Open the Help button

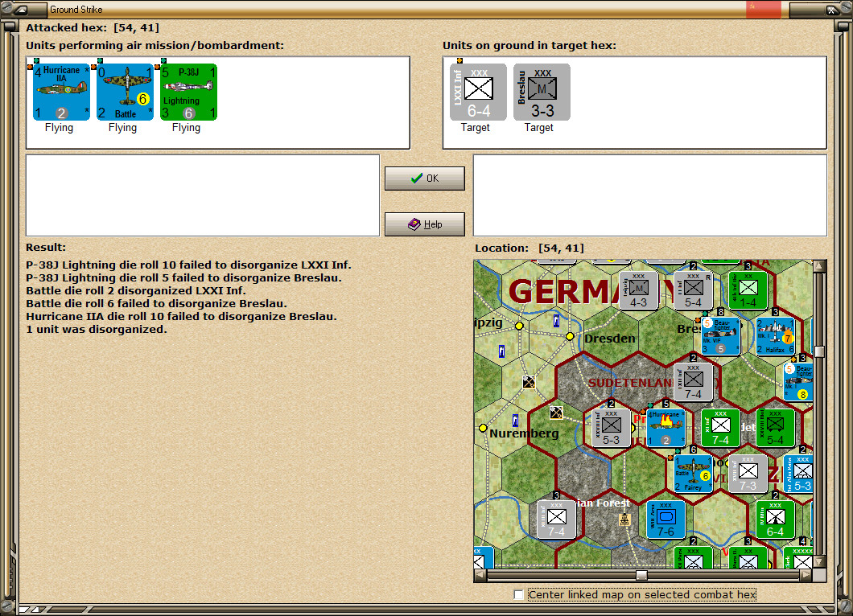click(425, 224)
